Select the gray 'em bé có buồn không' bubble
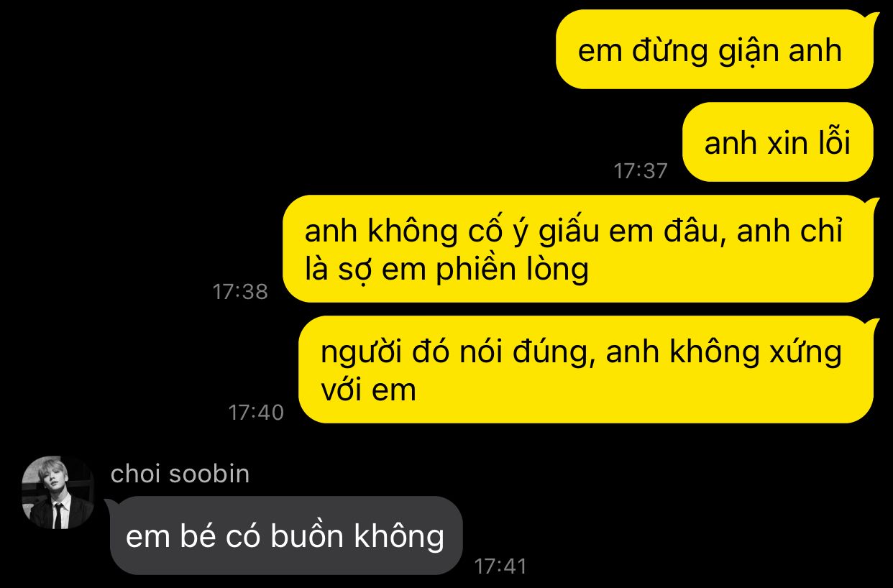 285,536
